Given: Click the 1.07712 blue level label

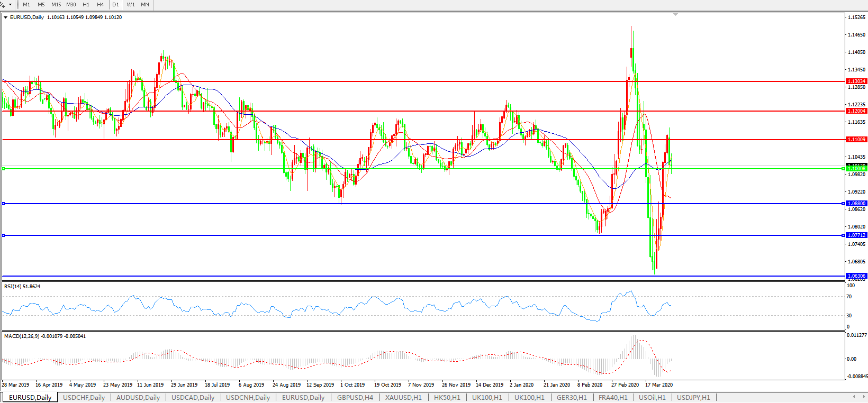Looking at the screenshot, I should point(856,235).
